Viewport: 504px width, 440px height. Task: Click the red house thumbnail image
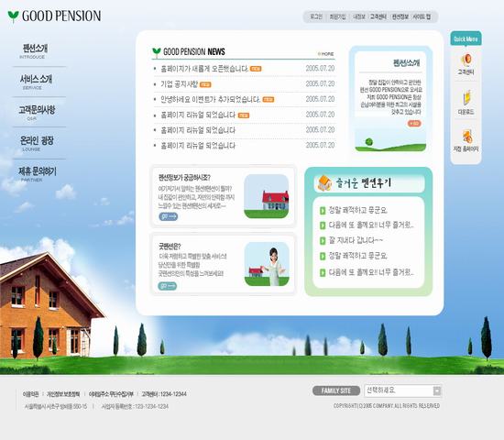(x=266, y=196)
